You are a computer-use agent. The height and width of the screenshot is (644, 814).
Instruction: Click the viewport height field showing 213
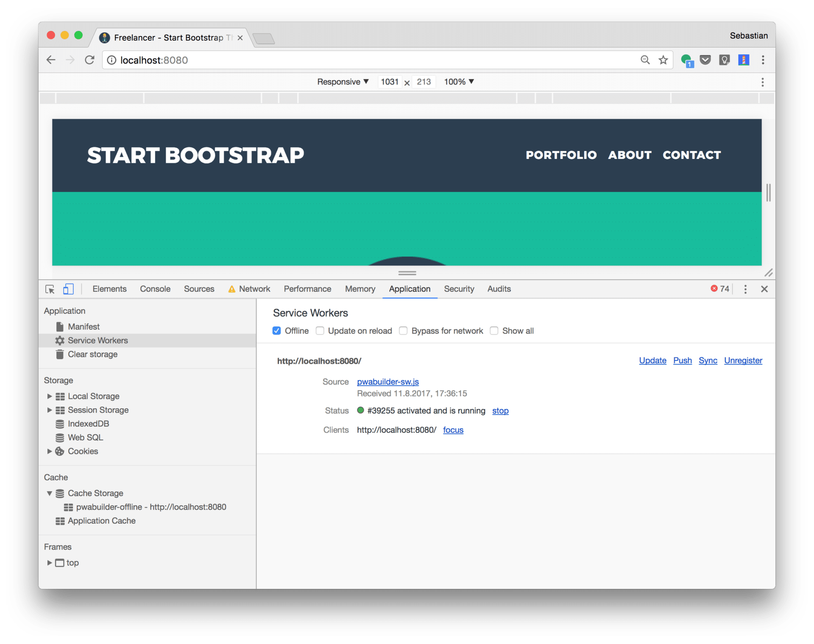click(x=424, y=82)
